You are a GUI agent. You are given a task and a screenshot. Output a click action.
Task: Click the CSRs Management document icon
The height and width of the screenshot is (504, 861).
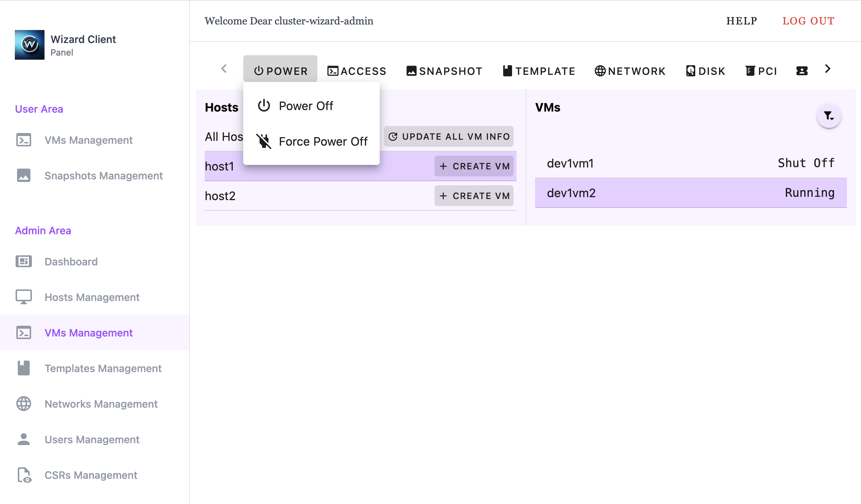(x=24, y=475)
